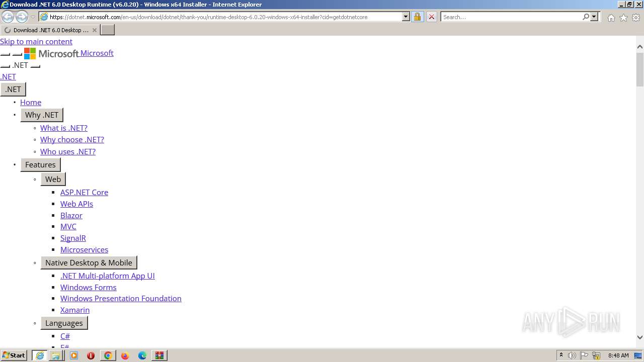Open a new blank tab button
This screenshot has width=644, height=362.
click(x=108, y=30)
